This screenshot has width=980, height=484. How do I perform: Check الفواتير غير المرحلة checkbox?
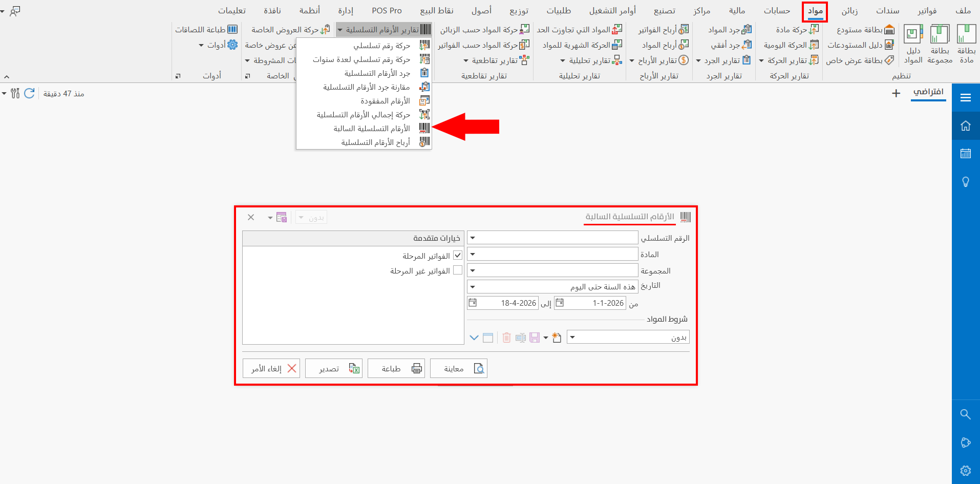click(458, 270)
